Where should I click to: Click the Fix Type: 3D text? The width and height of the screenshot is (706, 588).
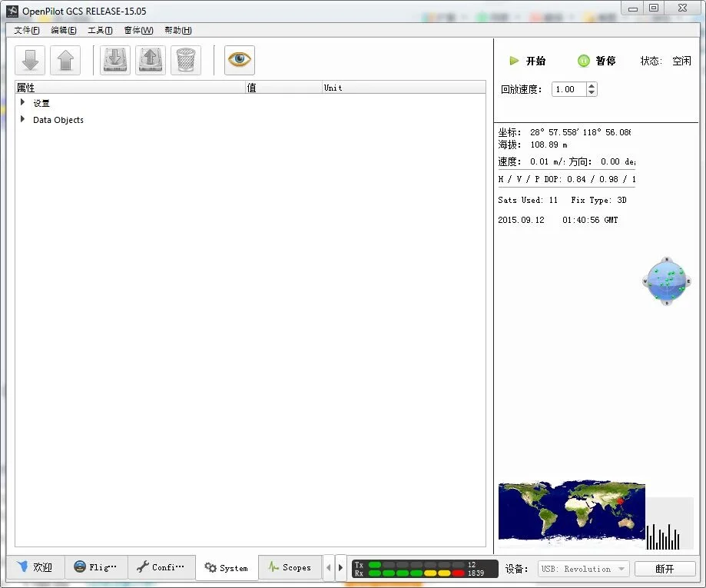(x=599, y=200)
